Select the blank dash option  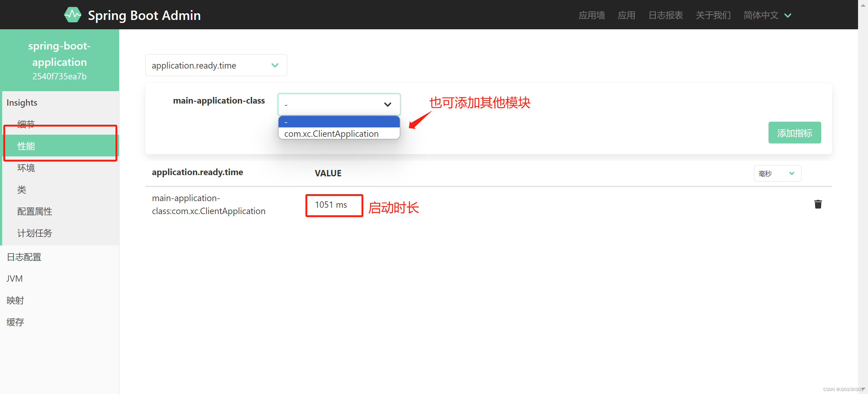[339, 122]
